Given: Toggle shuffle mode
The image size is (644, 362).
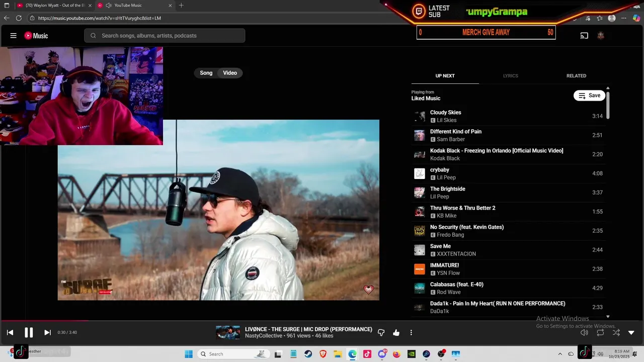Looking at the screenshot, I should pos(616,332).
